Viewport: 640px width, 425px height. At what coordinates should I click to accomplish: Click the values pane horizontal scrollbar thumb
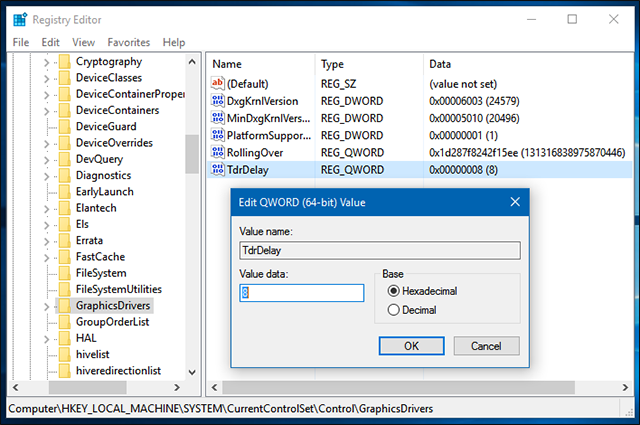point(398,387)
